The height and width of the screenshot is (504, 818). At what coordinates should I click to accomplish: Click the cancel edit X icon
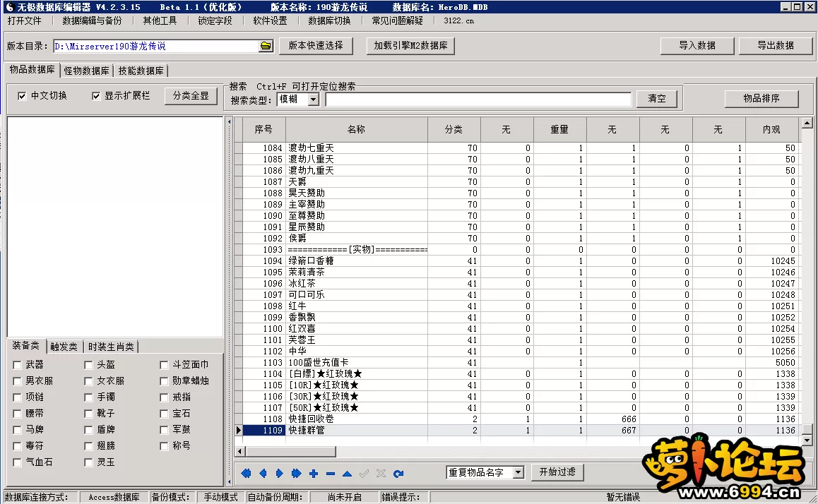tap(381, 473)
